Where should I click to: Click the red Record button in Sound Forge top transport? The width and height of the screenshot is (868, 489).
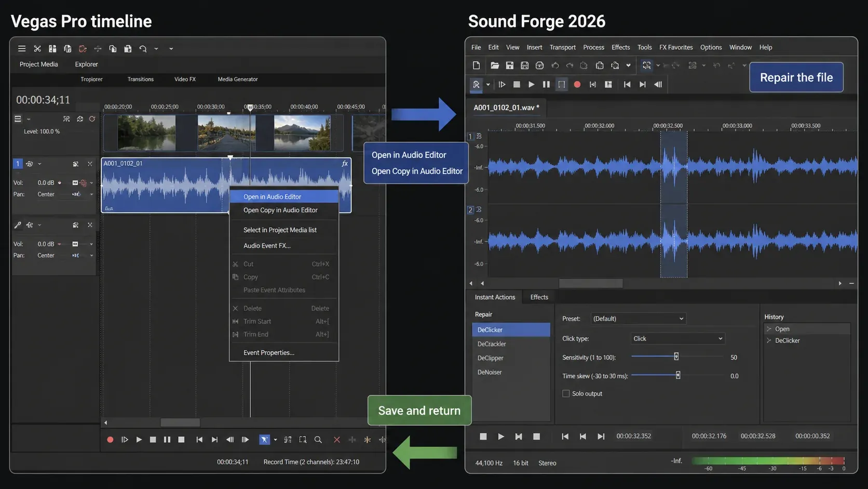pos(577,84)
